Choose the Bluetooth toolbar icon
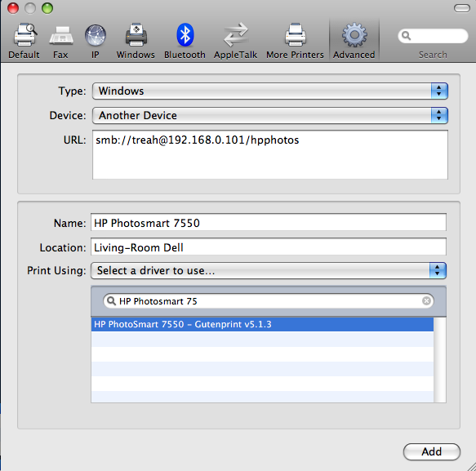 [x=185, y=34]
